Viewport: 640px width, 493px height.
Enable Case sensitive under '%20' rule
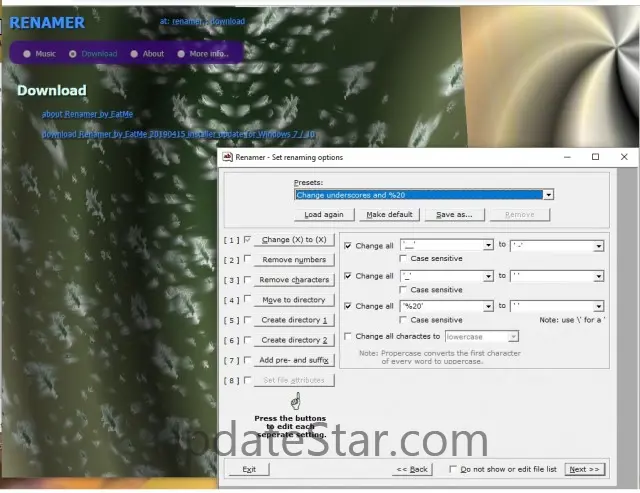(403, 320)
